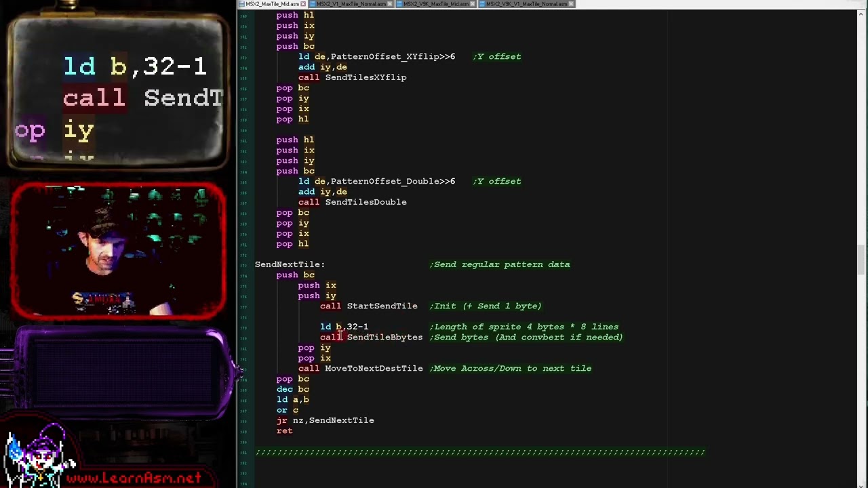Screen dimensions: 868x488
Task: Click ';Send bytes (And convbert if needed)' comment
Action: tap(526, 337)
